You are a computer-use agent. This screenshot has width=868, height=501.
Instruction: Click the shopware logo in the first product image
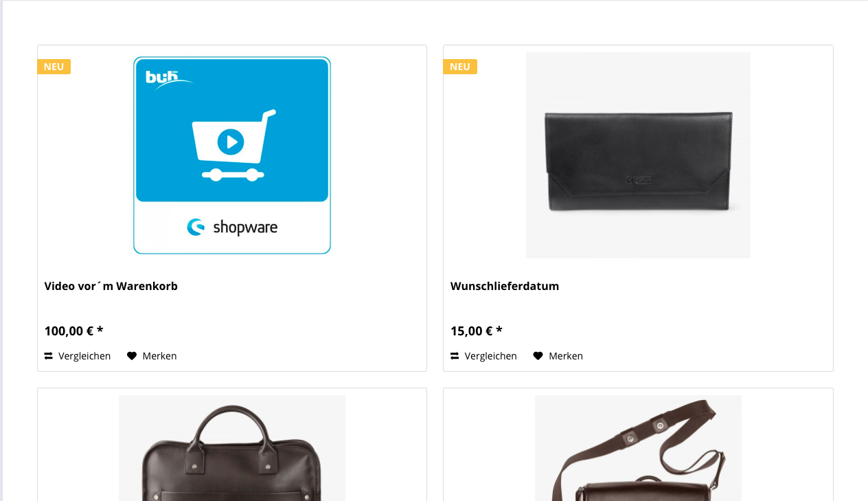point(232,227)
